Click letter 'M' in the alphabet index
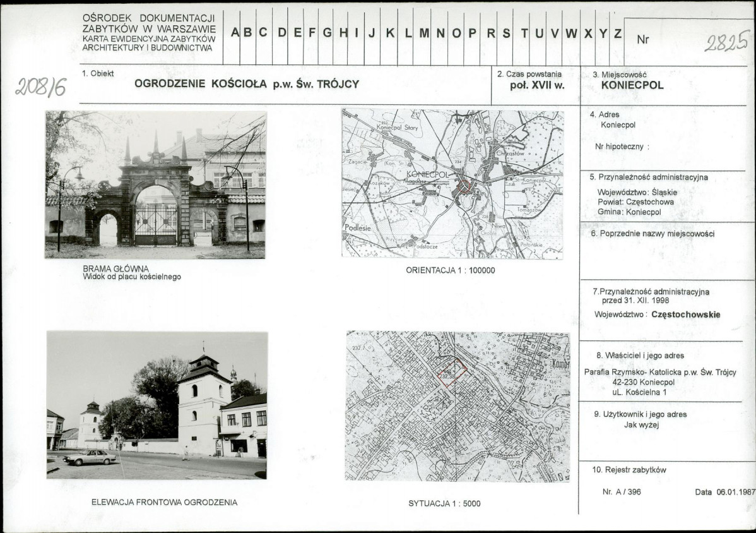 point(424,33)
